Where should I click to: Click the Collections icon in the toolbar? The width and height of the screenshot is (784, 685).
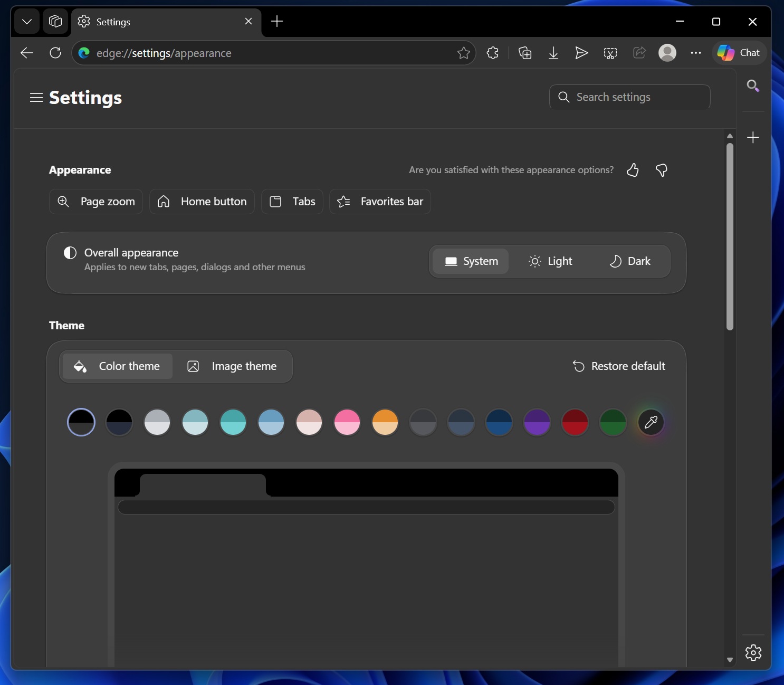click(x=525, y=53)
